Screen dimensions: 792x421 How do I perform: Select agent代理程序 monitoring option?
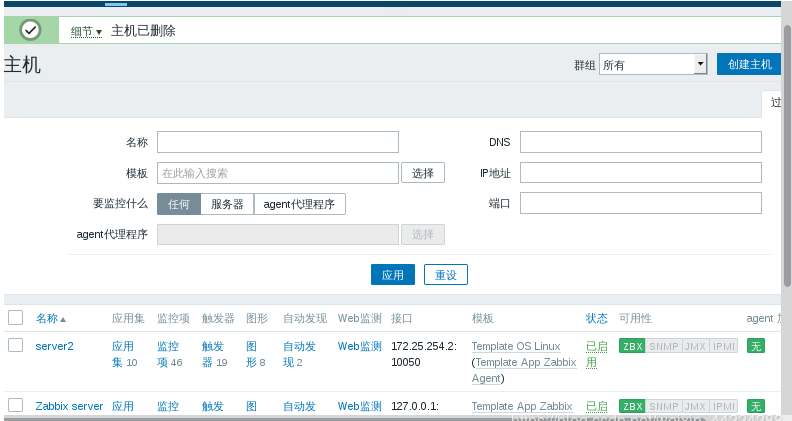(x=300, y=204)
